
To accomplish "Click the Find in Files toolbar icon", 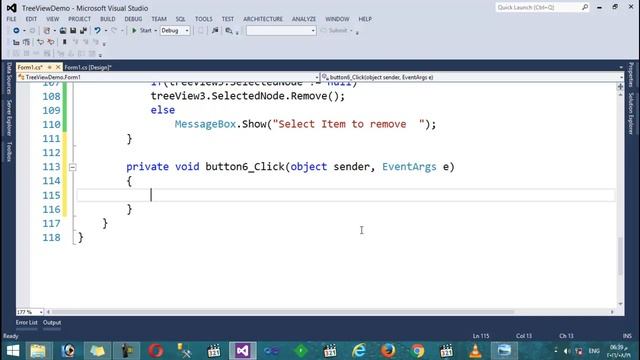I will [229, 31].
